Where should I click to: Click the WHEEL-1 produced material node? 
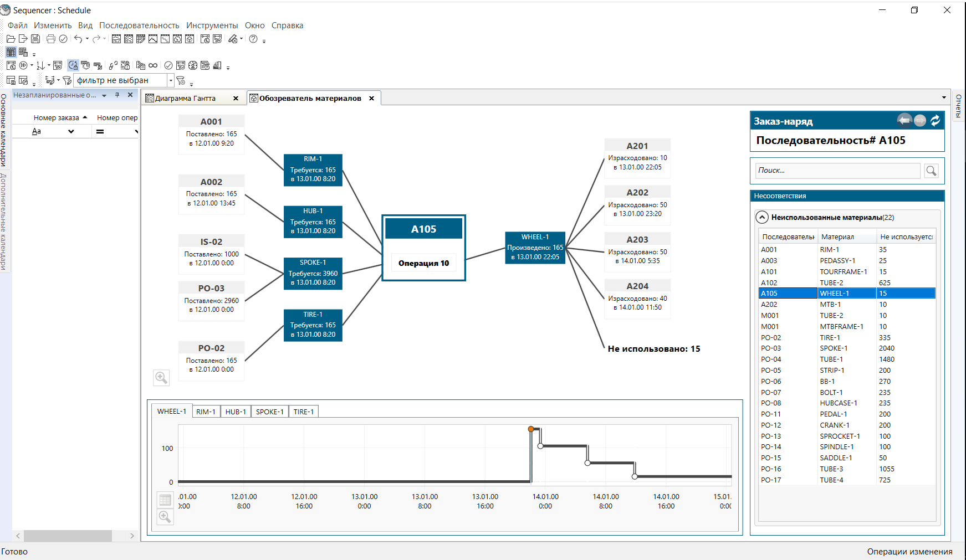[535, 247]
